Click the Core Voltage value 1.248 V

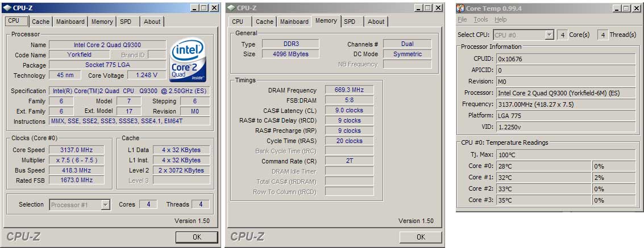pyautogui.click(x=147, y=75)
